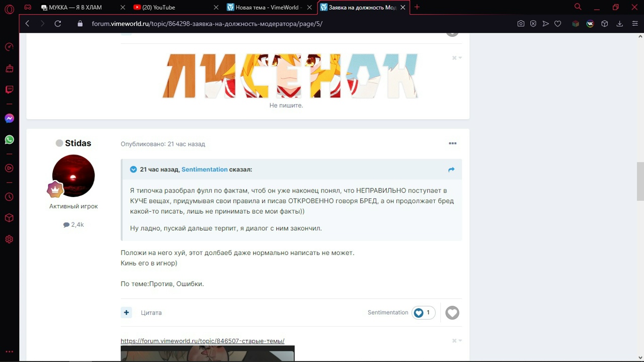644x362 pixels.
Task: Click the page's vertical scrollbar thumb
Action: point(640,181)
